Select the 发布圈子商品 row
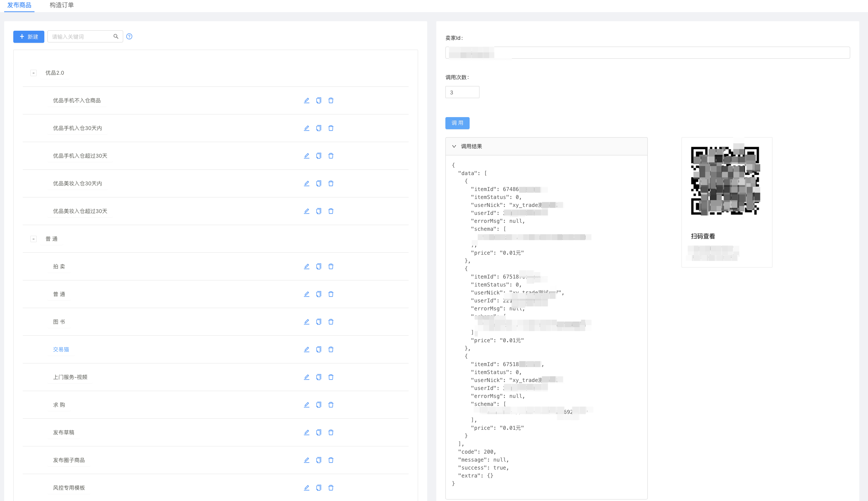The height and width of the screenshot is (501, 868). tap(215, 460)
